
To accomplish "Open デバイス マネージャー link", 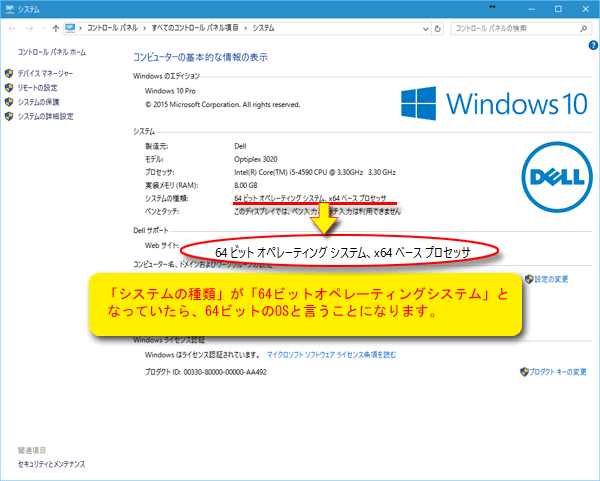I will click(x=45, y=73).
